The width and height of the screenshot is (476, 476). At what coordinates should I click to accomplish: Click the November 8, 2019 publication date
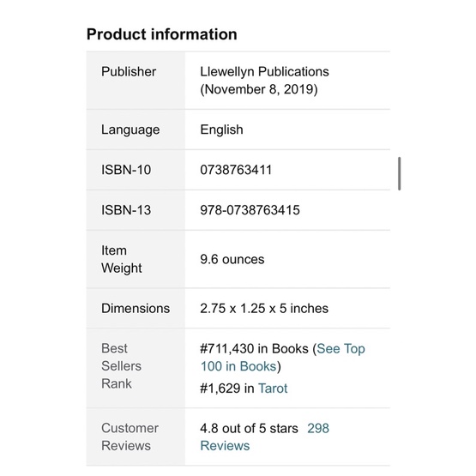[x=259, y=89]
